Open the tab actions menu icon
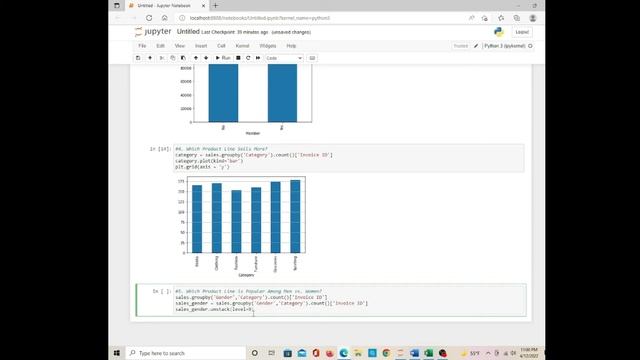 (117, 6)
